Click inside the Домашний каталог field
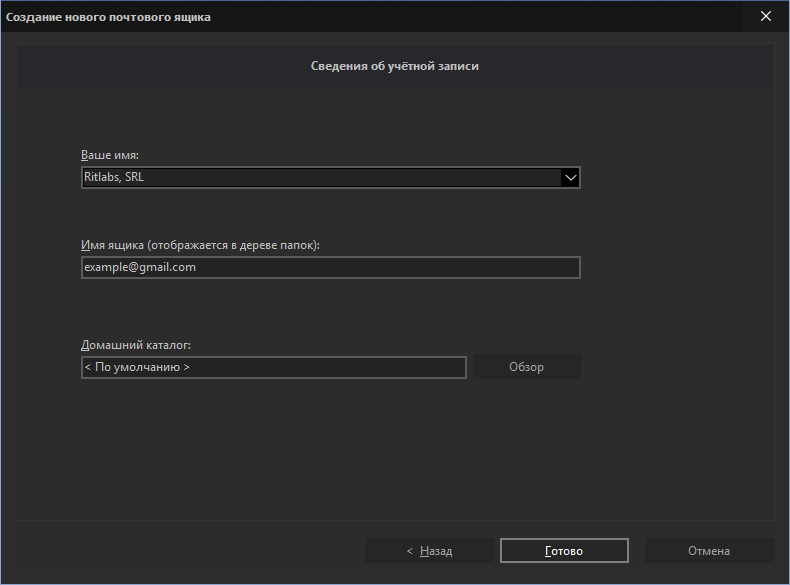The image size is (790, 585). point(274,367)
